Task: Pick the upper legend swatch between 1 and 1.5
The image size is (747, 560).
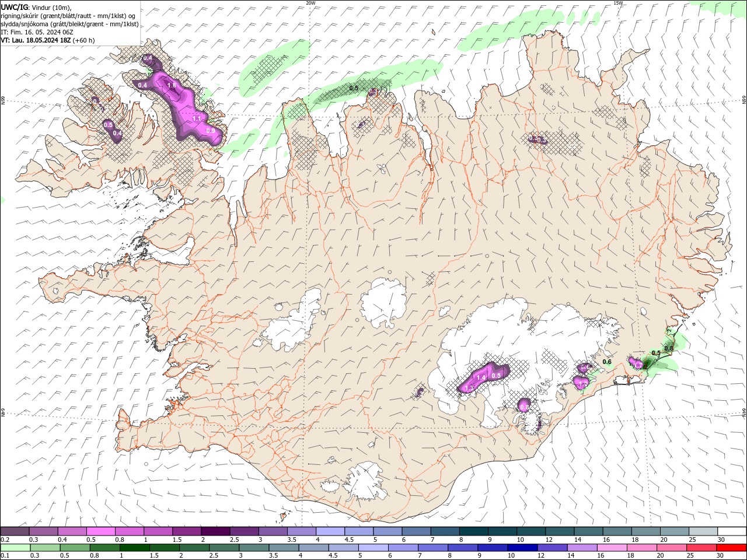Action: 158,531
